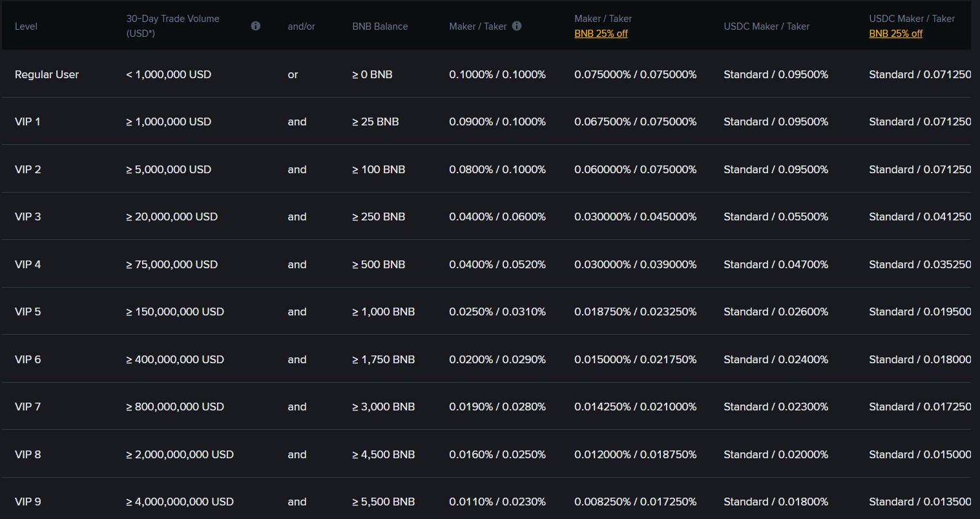Screen dimensions: 980x519
Task: Select the VIP 5 level cell
Action: coord(28,312)
